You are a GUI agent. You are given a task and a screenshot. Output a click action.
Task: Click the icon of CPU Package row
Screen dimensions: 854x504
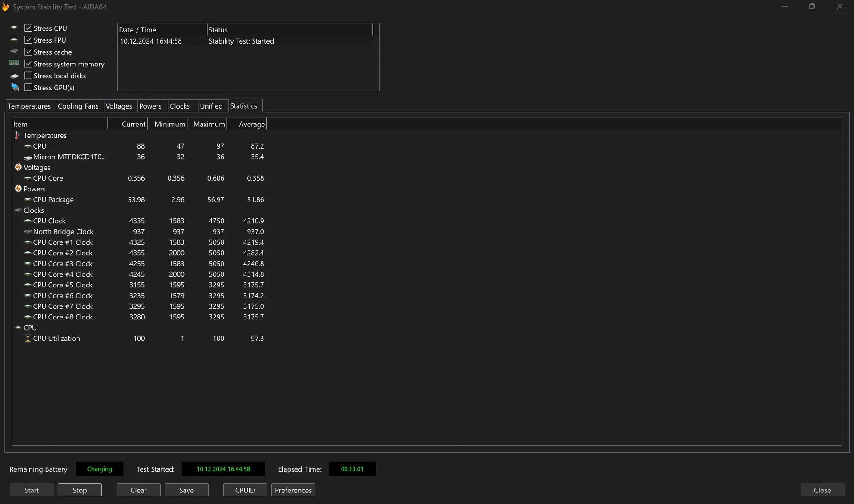point(28,199)
